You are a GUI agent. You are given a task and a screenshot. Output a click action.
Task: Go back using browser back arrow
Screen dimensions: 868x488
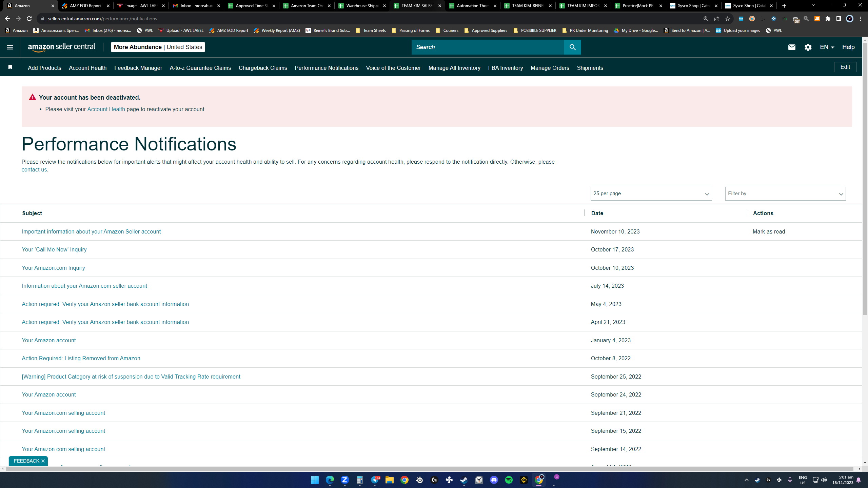(7, 19)
